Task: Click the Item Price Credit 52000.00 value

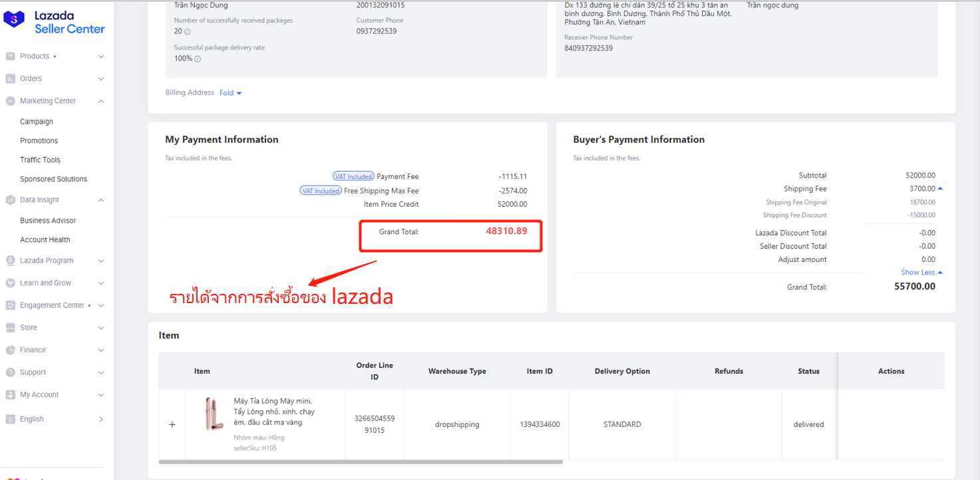Action: click(x=512, y=205)
